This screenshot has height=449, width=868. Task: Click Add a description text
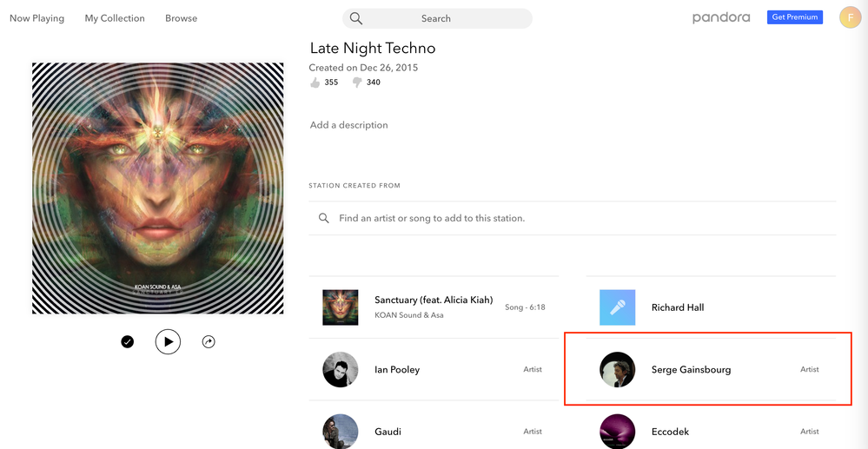point(349,125)
